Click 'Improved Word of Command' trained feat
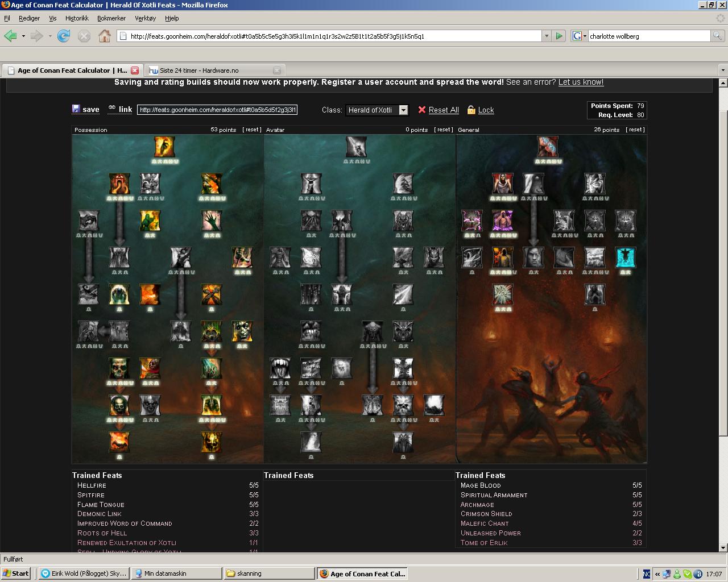The width and height of the screenshot is (728, 582). [x=125, y=523]
